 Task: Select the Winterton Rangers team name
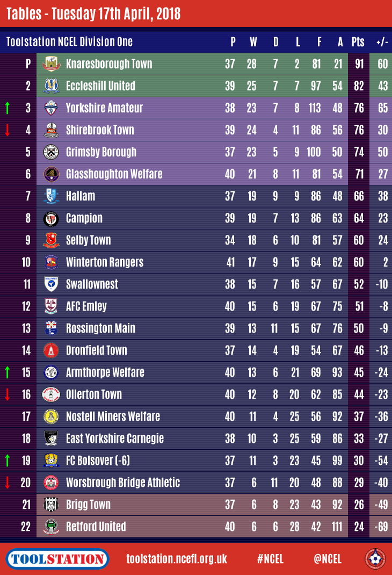104,262
